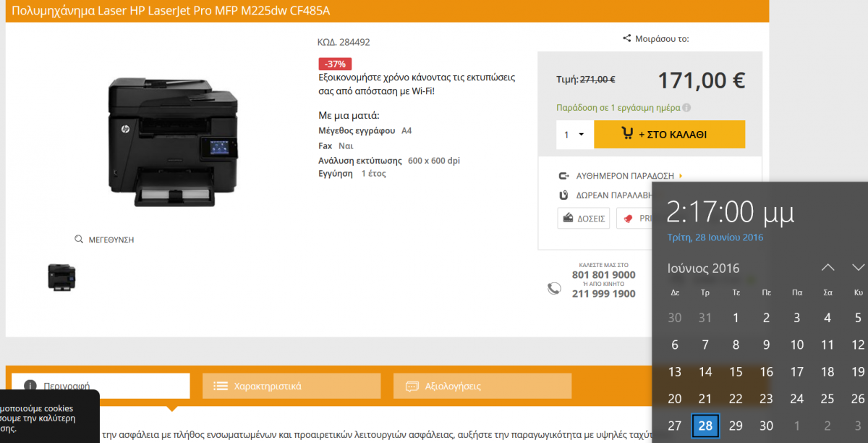Click the phone handset icon
Screen dimensions: 868x443
click(x=554, y=288)
